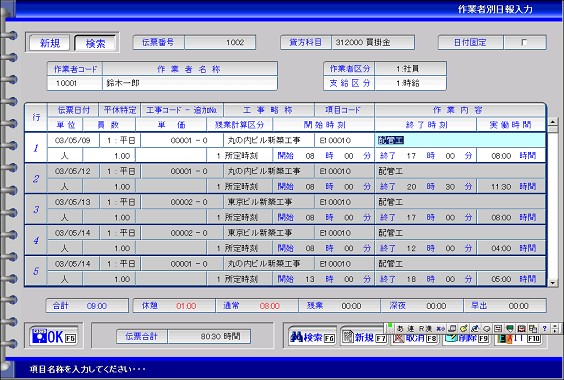
Task: Click the 工事略称 column header
Action: point(269,110)
